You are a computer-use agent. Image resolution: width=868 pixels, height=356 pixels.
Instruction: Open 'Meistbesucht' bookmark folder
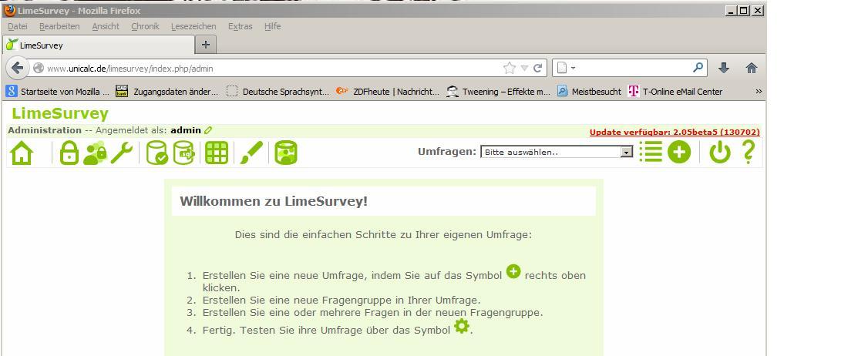[x=589, y=92]
